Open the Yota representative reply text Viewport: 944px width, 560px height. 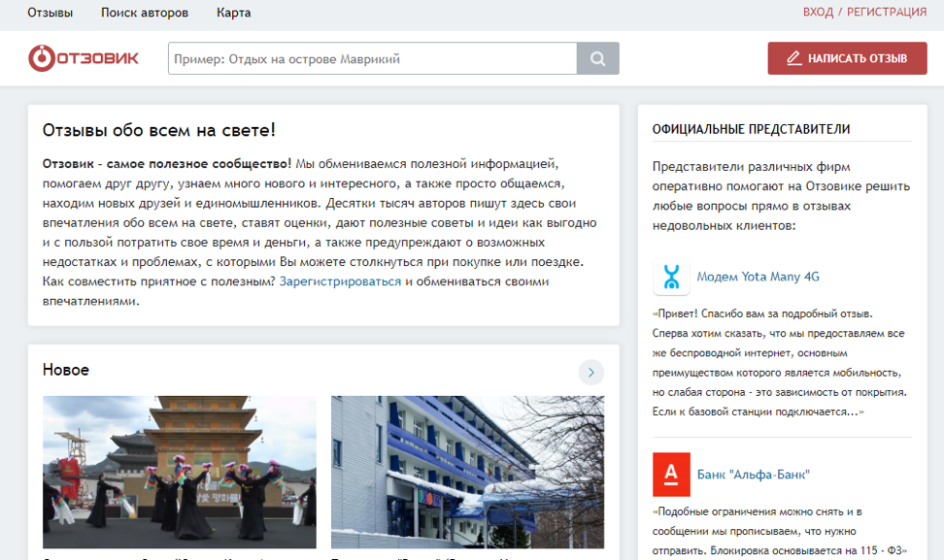coord(779,363)
